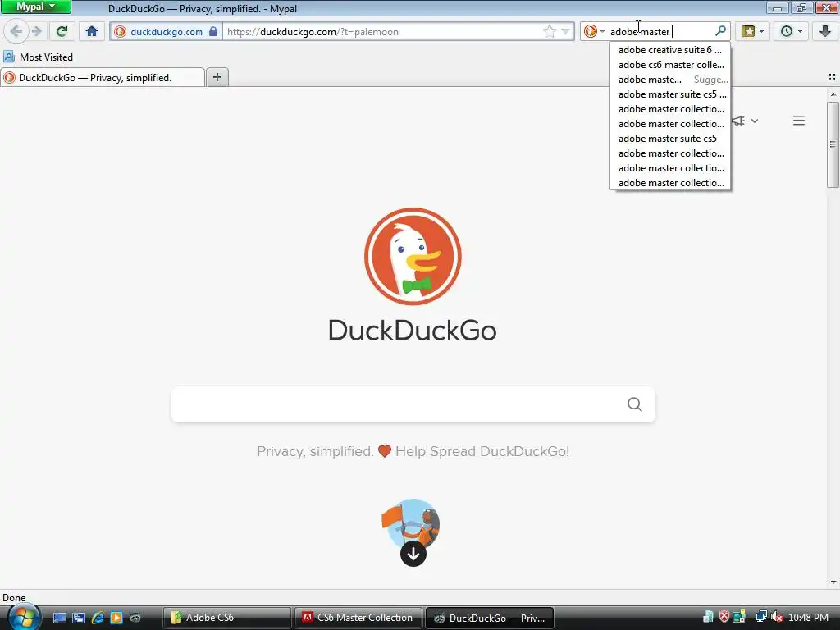Select suggestion 'adobe creative suite 6 ...'
Image resolution: width=840 pixels, height=630 pixels.
point(670,50)
